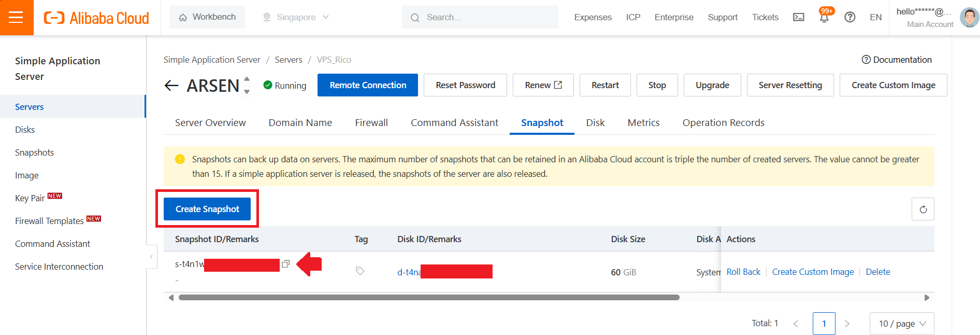The image size is (980, 335).
Task: Copy the snapshot ID s-t4n1w
Action: point(285,264)
